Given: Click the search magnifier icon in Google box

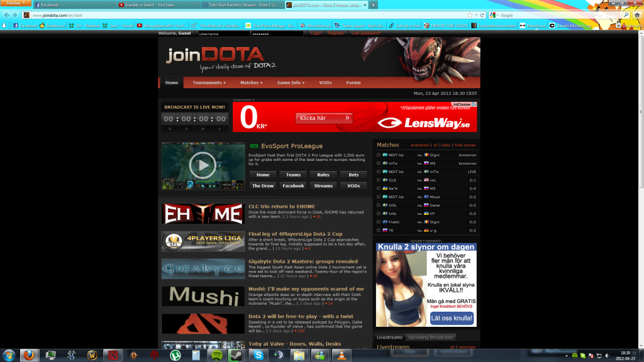Looking at the screenshot, I should point(626,15).
